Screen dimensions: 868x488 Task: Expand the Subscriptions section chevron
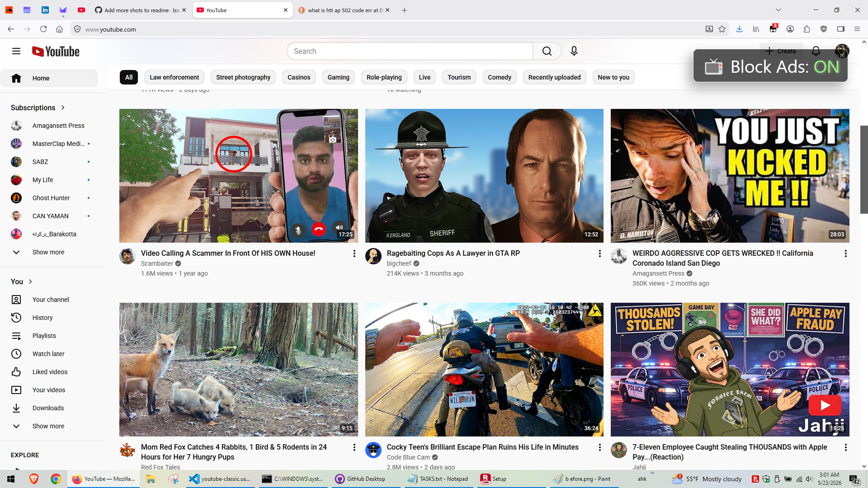pos(63,108)
